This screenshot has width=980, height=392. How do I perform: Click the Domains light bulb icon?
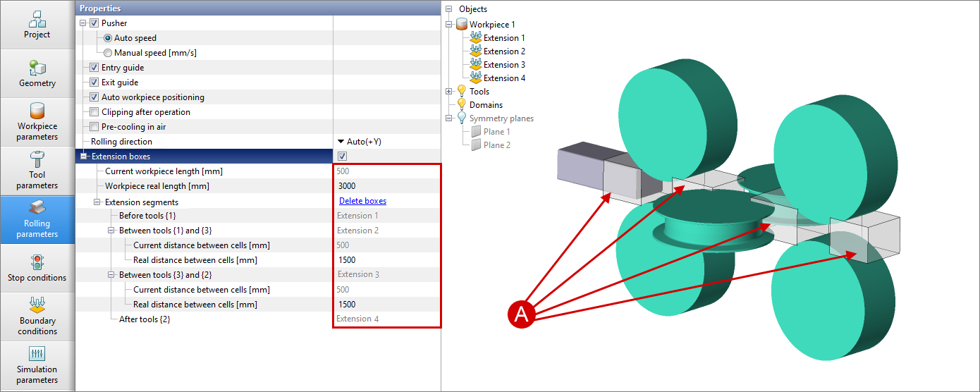462,105
